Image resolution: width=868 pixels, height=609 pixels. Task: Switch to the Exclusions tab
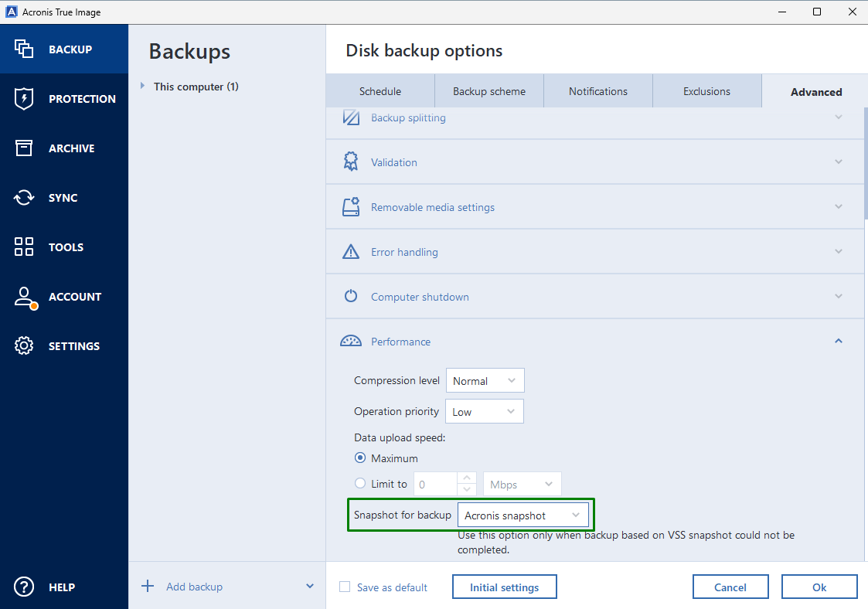(706, 90)
